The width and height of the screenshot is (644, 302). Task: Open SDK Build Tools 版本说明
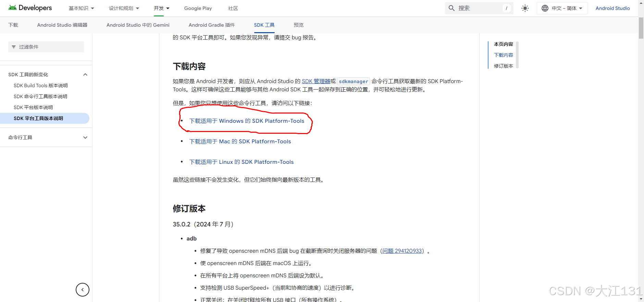[41, 86]
